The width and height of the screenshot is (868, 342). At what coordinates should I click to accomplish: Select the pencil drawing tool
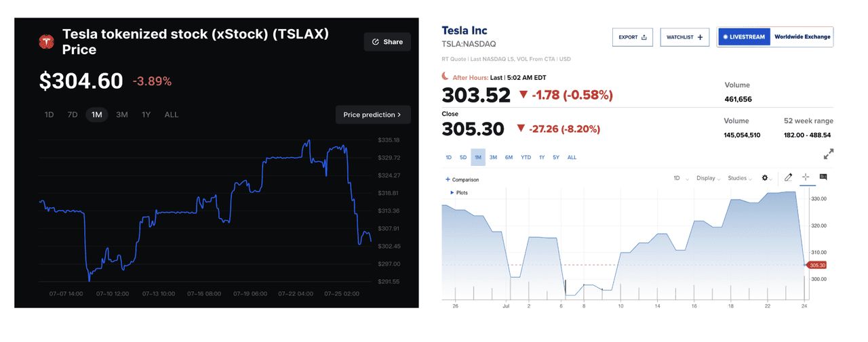click(788, 177)
